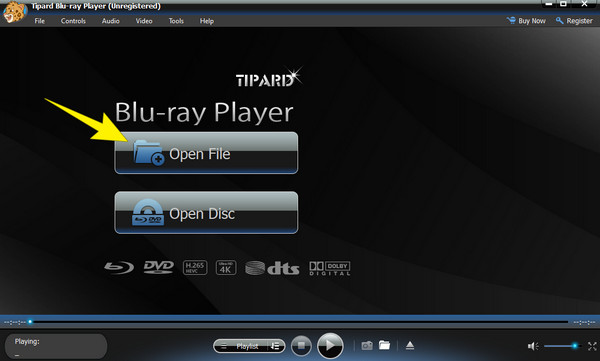Click the key icon by Register
Screen dimensions: 600x361
pos(559,21)
